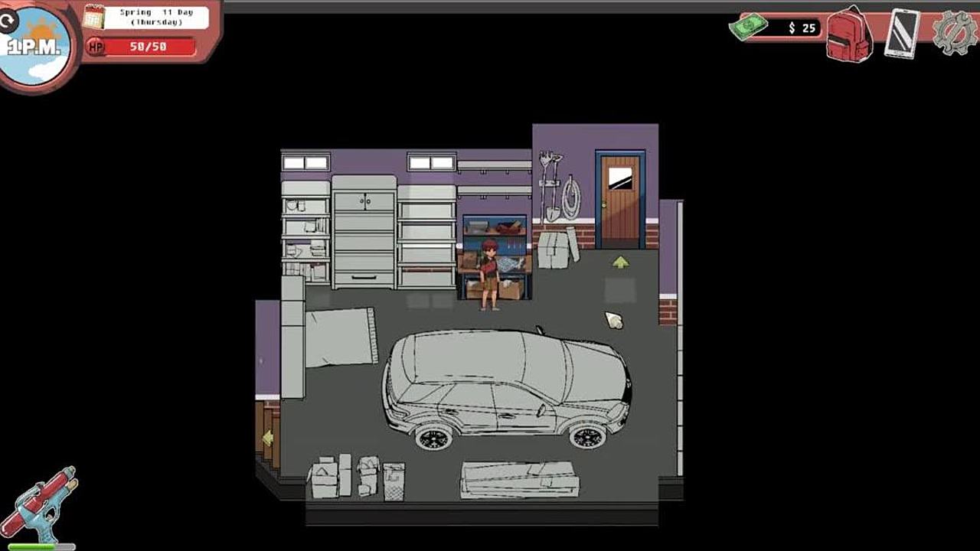Click the left exit arrow in garage
Screen dimensions: 980x551
click(267, 439)
